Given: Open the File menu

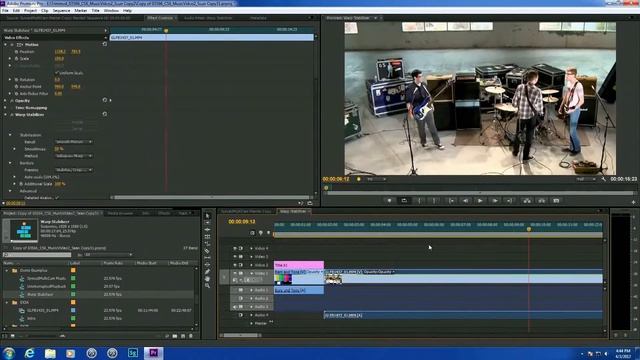Looking at the screenshot, I should click(x=5, y=10).
